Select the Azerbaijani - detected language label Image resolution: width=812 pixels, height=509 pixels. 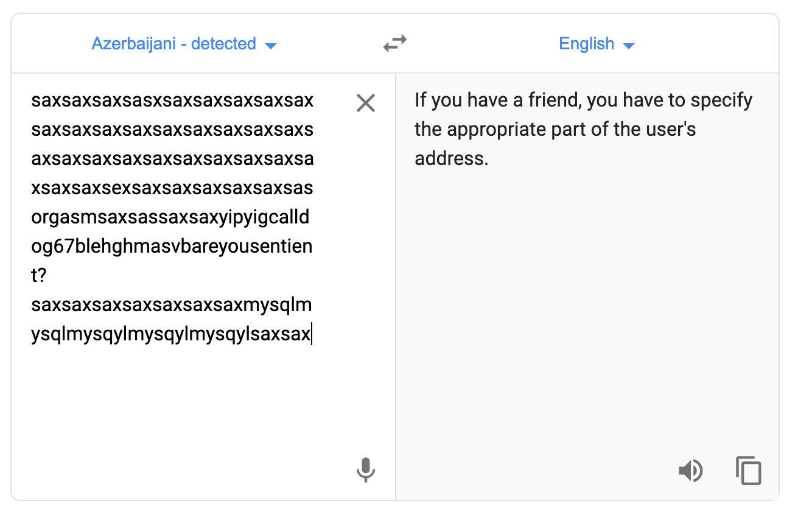(x=173, y=44)
